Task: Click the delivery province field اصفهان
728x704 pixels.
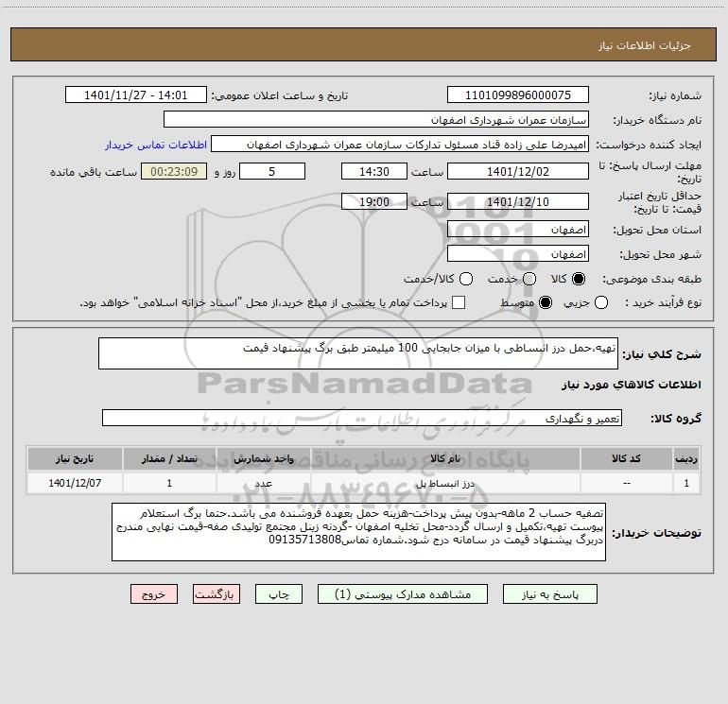Action: [518, 229]
